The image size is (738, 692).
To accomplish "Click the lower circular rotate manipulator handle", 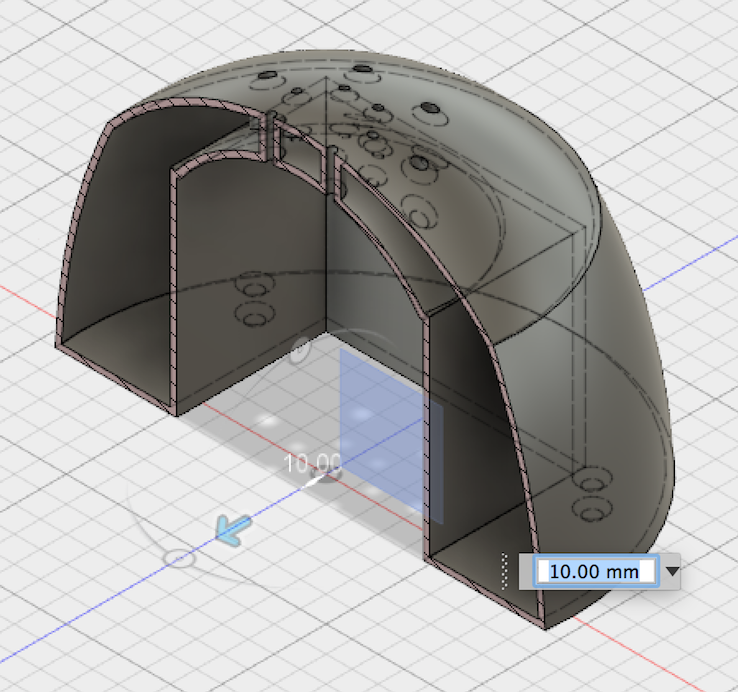I will [x=179, y=558].
